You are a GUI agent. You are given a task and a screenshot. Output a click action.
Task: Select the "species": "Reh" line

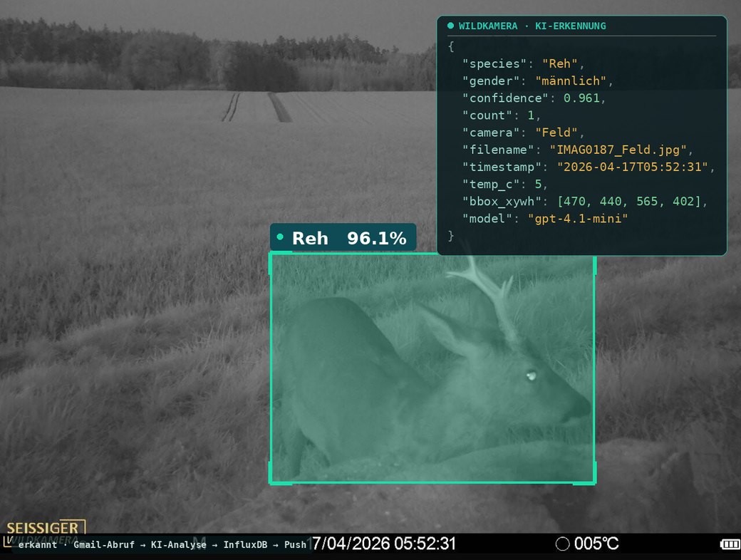tap(523, 64)
